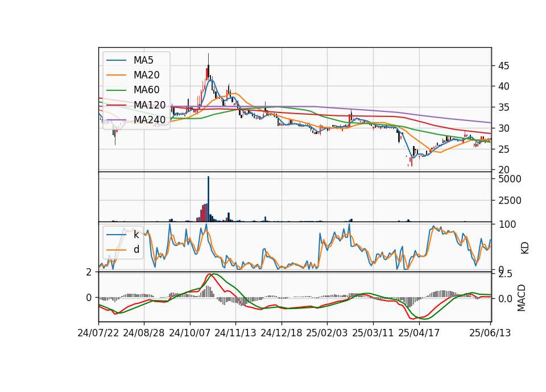
Task: Click the 25/02/03 date label
Action: click(327, 333)
